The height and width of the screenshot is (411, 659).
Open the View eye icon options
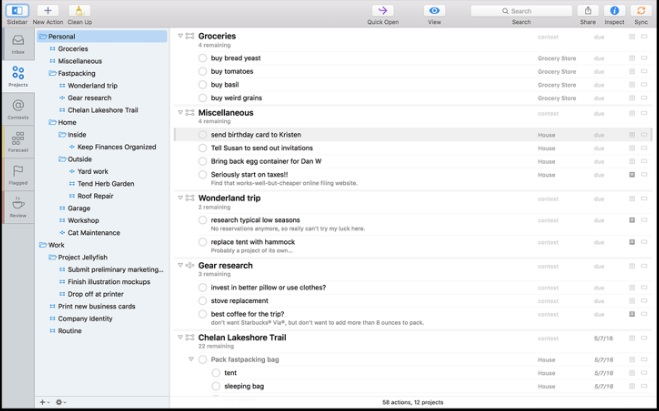click(434, 11)
